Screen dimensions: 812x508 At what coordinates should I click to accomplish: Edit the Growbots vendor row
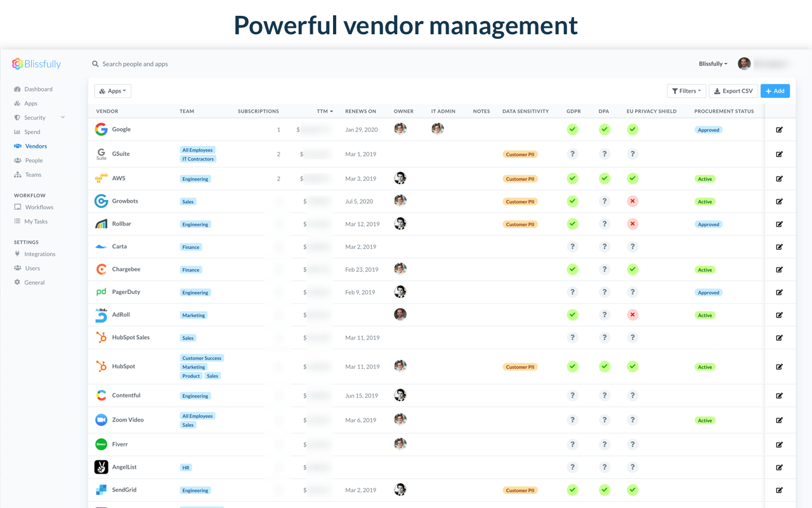[779, 201]
